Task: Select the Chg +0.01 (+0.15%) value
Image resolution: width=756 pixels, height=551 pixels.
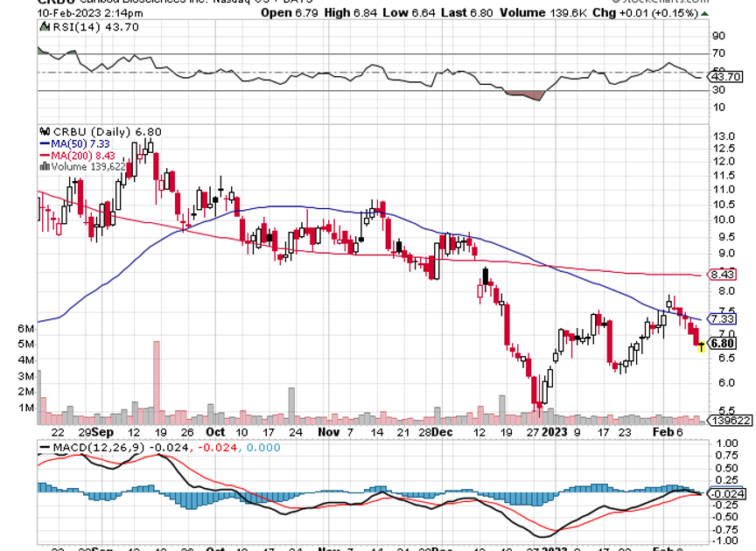Action: 646,13
